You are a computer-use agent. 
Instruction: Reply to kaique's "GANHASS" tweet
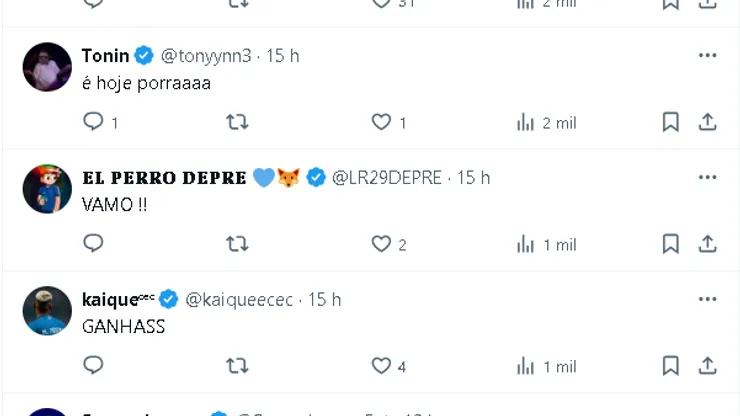[93, 366]
